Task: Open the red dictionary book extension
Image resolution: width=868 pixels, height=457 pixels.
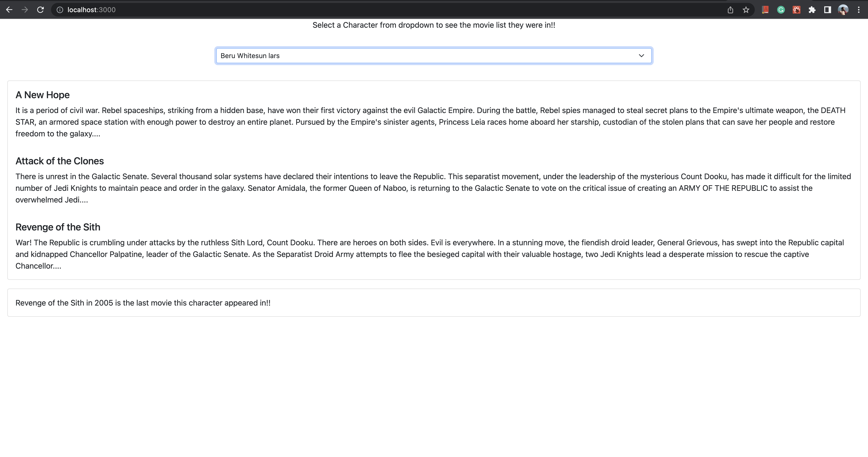Action: click(765, 10)
